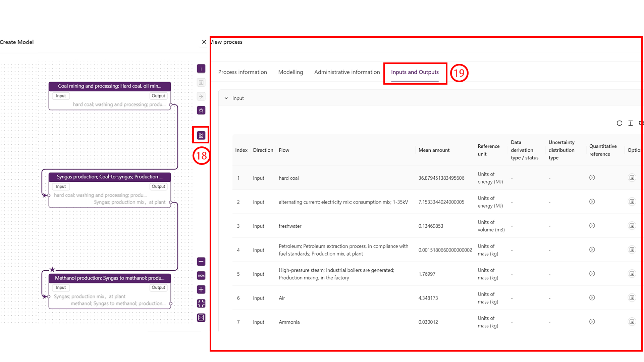This screenshot has height=362, width=644.
Task: Click the fit-to-view icon in canvas toolbar
Action: click(x=201, y=304)
